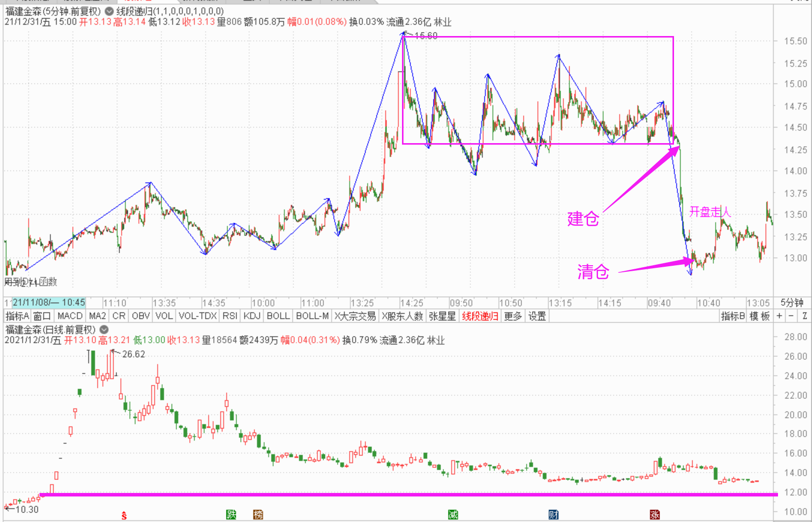Screen dimensions: 812x522
Task: Click the red S marker icon
Action: click(124, 515)
